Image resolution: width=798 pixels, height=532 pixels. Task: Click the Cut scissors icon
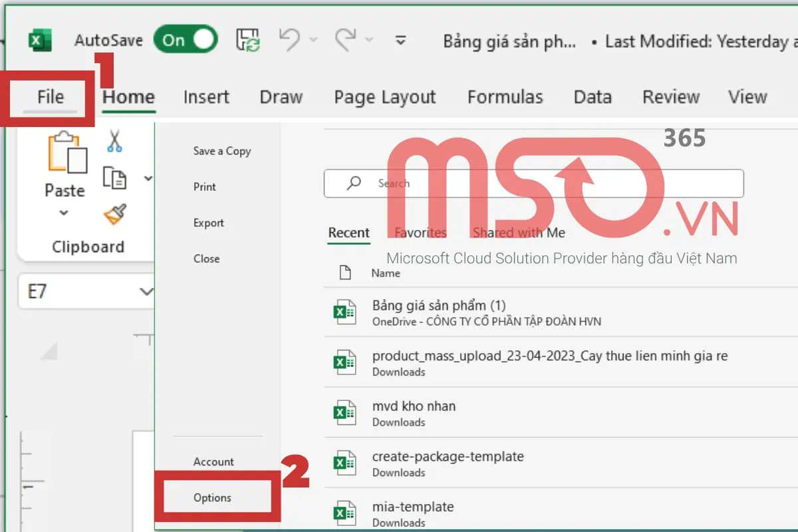point(114,141)
